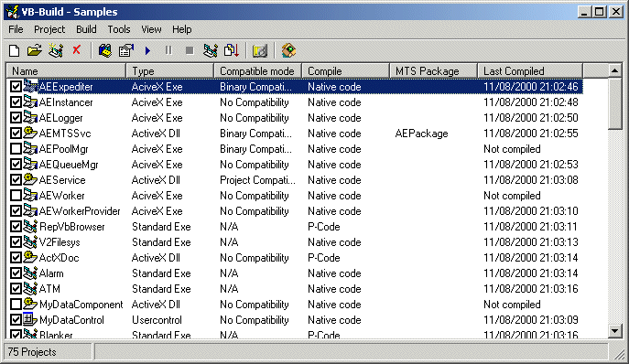Select the AEPackage MTS package cell
Image resolution: width=629 pixels, height=364 pixels.
tap(421, 134)
